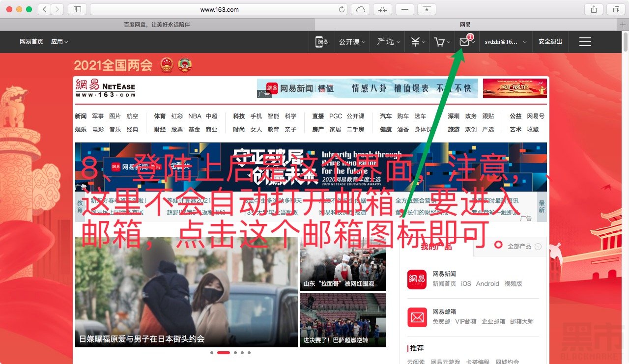Click the iCloud tabs cloud icon

(x=361, y=9)
